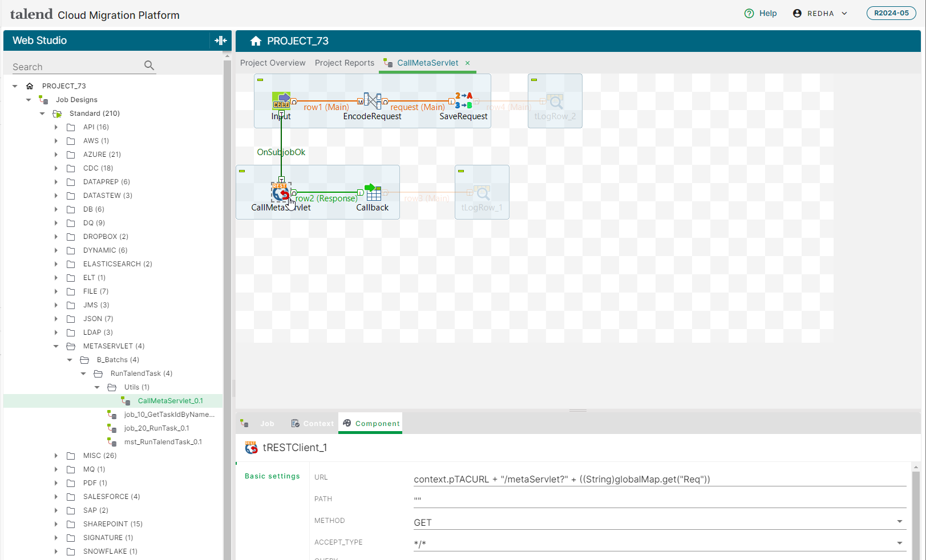The width and height of the screenshot is (926, 560).
Task: Collapse the PROJECT_73 tree node
Action: [x=15, y=86]
